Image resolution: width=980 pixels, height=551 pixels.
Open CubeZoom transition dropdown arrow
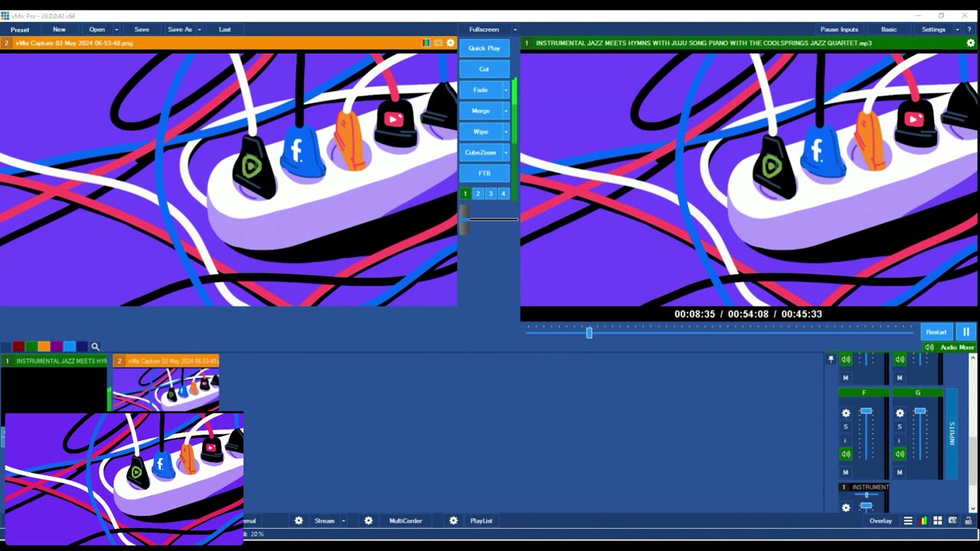coord(505,152)
